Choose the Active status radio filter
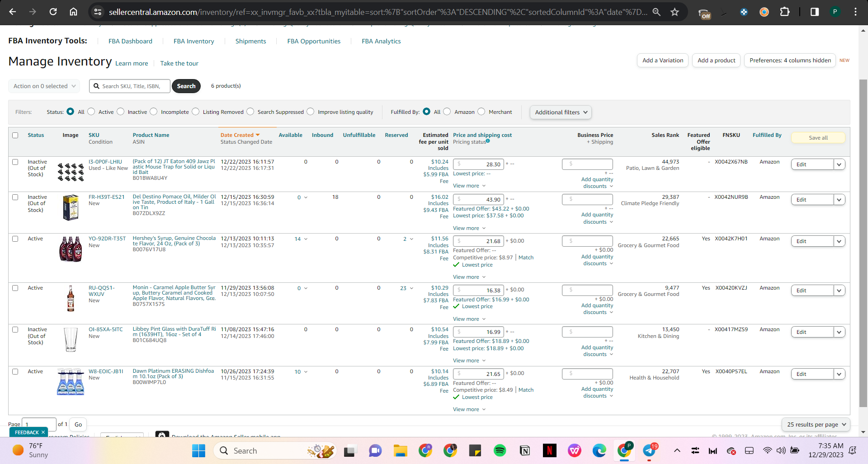This screenshot has width=868, height=464. click(x=91, y=112)
